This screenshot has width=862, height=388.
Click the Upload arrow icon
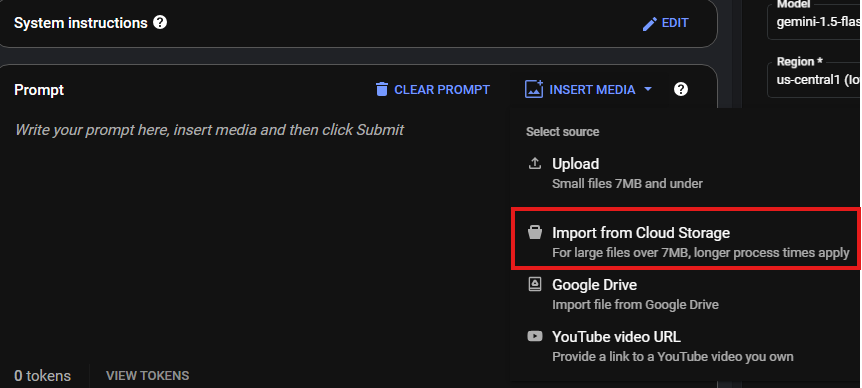534,163
